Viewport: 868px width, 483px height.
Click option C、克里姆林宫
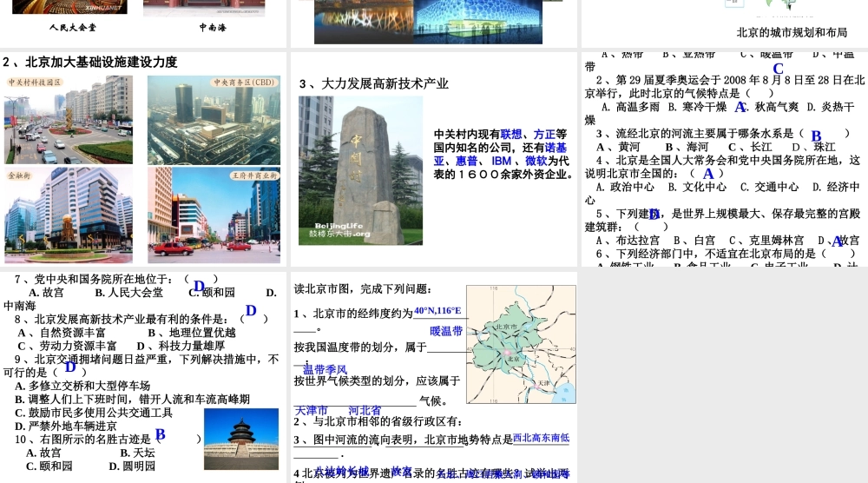pos(766,240)
